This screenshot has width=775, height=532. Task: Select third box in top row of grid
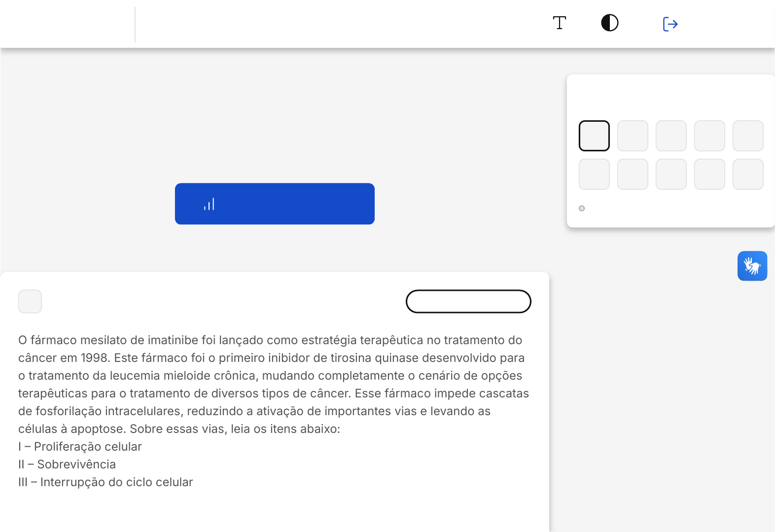click(x=671, y=136)
